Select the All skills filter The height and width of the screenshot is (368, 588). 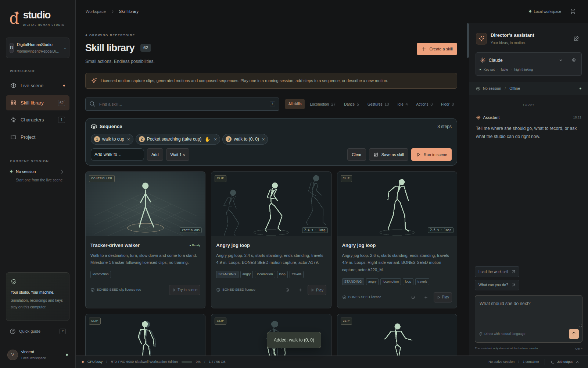(x=295, y=104)
